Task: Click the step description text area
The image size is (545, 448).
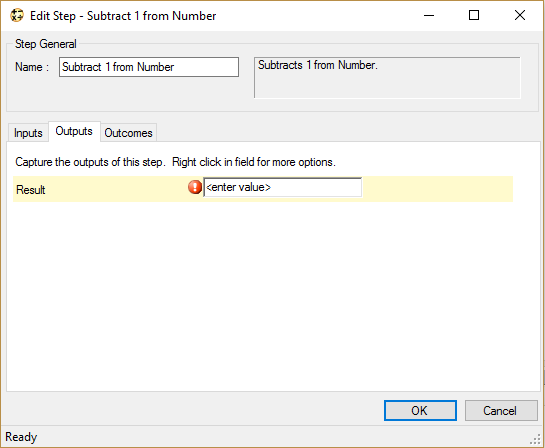Action: pos(387,78)
